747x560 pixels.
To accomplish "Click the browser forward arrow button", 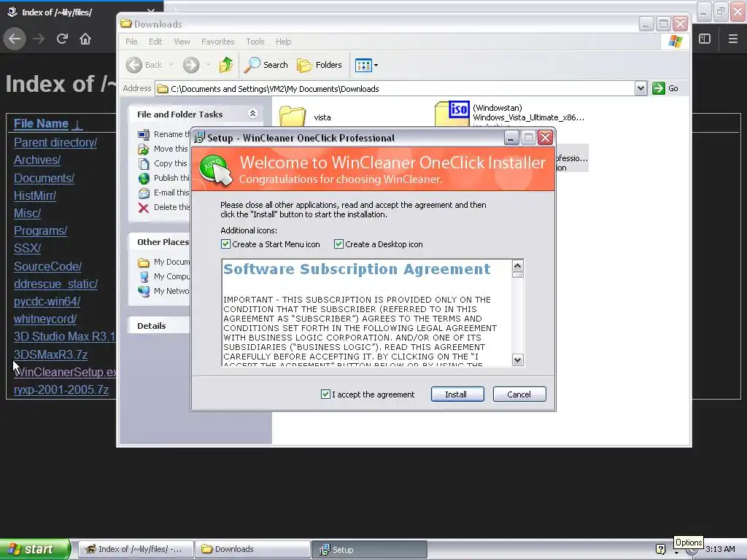I will pyautogui.click(x=39, y=39).
